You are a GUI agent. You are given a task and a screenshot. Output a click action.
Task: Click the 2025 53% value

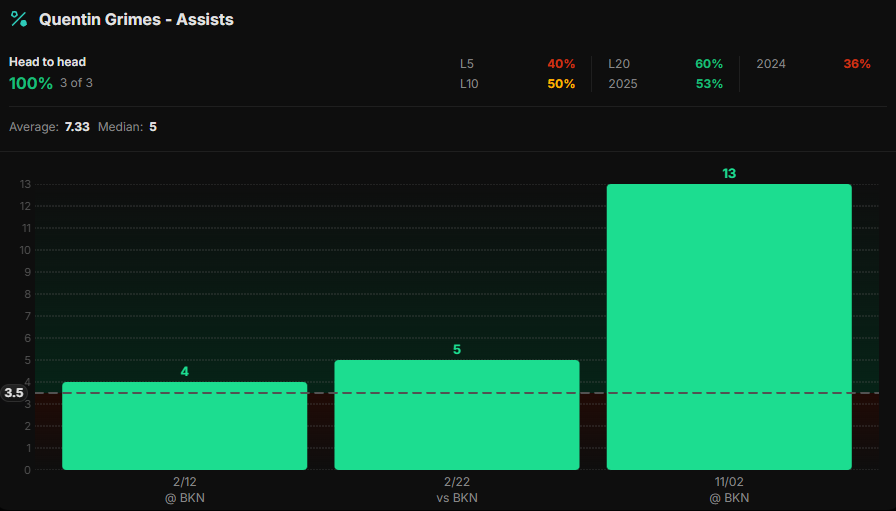click(x=709, y=84)
